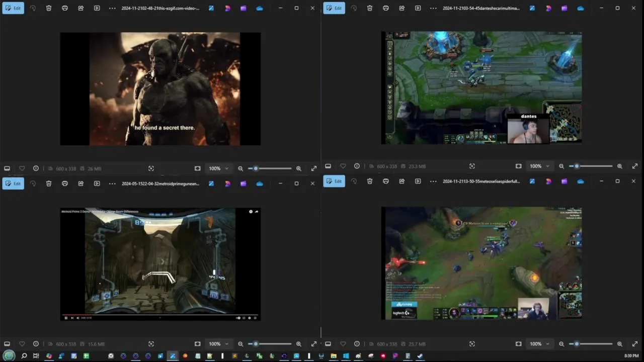Adjust zoom slider in ezgif-com-video window
Viewport: 644px width, 362px height.
point(270,168)
